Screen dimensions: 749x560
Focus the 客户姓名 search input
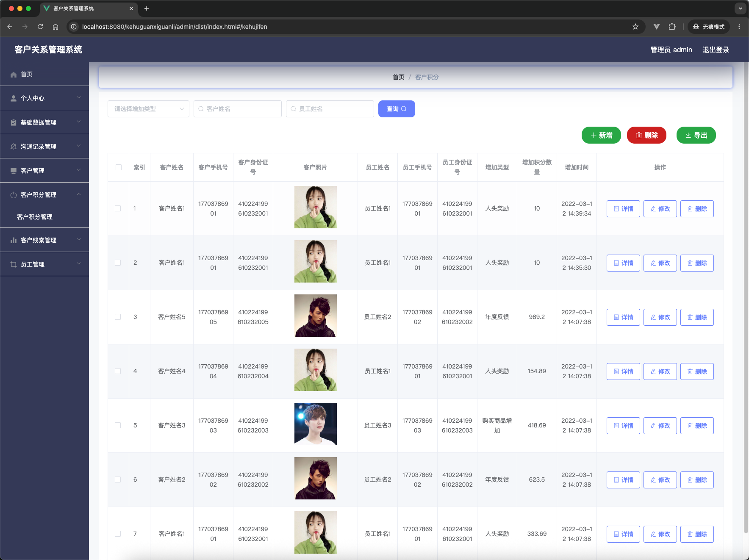pyautogui.click(x=238, y=109)
